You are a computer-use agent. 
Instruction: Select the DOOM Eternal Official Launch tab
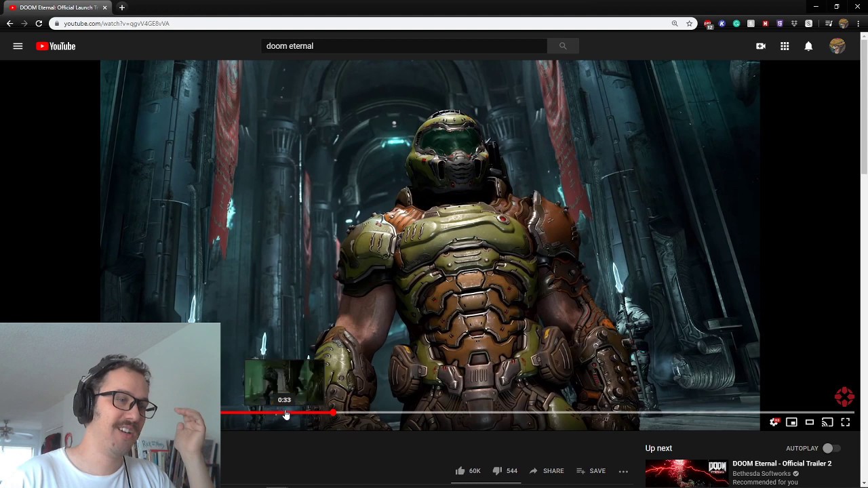[58, 7]
